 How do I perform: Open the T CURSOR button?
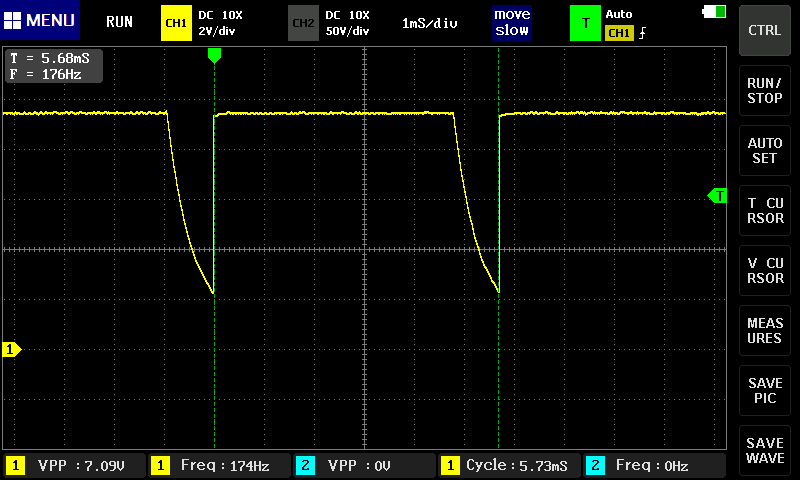764,211
